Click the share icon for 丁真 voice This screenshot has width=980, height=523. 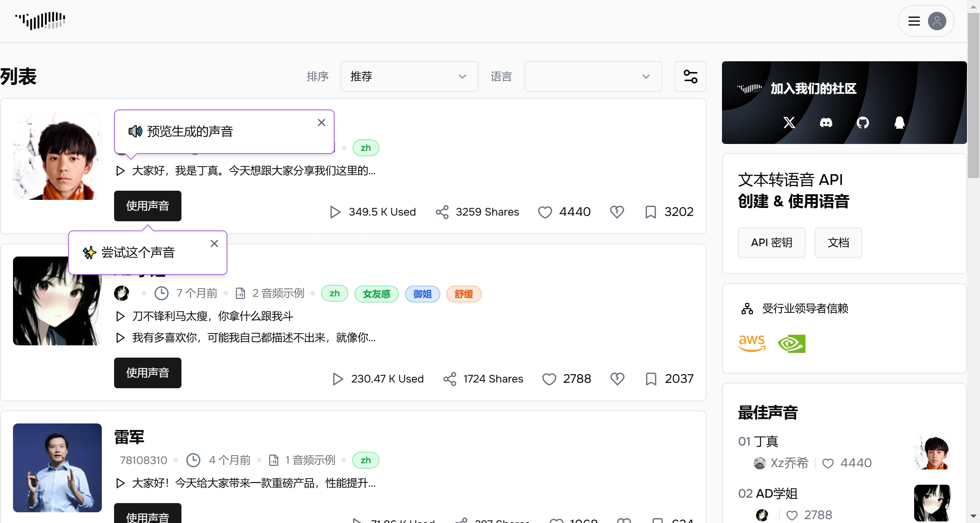pyautogui.click(x=442, y=212)
